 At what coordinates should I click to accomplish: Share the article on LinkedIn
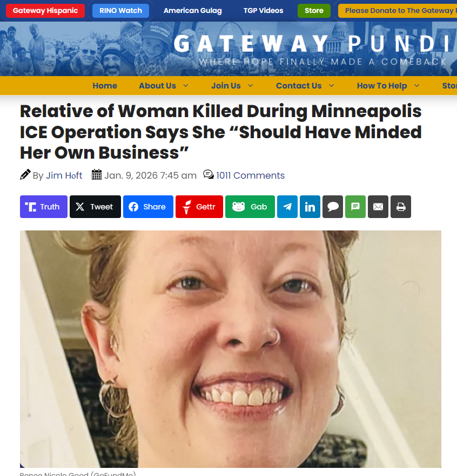[x=310, y=207]
